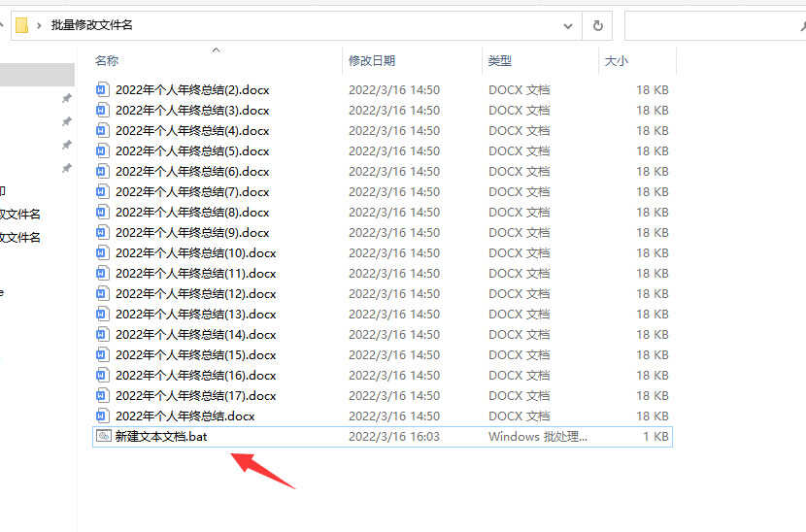The image size is (806, 532).
Task: Open the address bar history dropdown
Action: (569, 25)
